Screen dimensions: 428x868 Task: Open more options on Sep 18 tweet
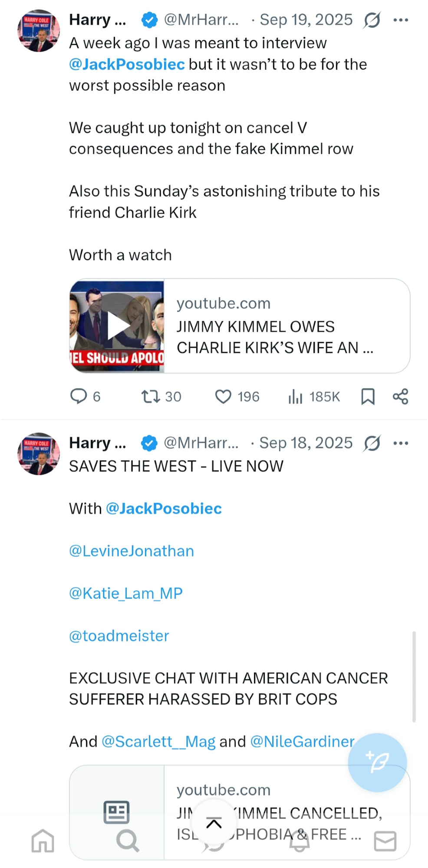[400, 443]
